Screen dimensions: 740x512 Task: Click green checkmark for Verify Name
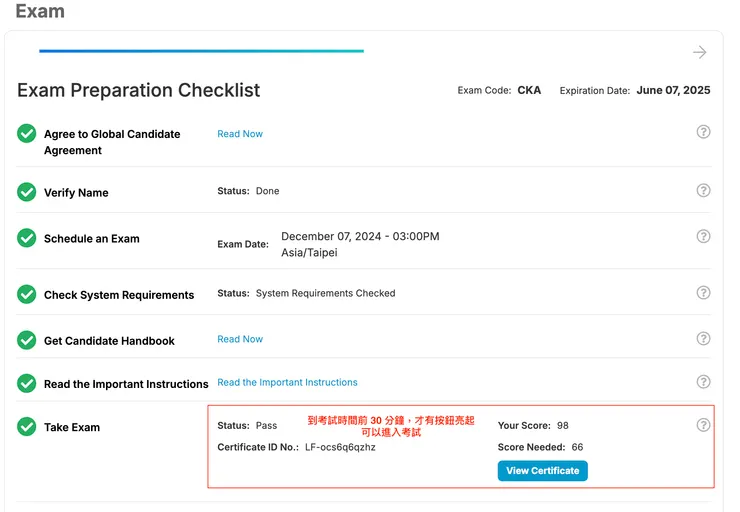coord(27,192)
